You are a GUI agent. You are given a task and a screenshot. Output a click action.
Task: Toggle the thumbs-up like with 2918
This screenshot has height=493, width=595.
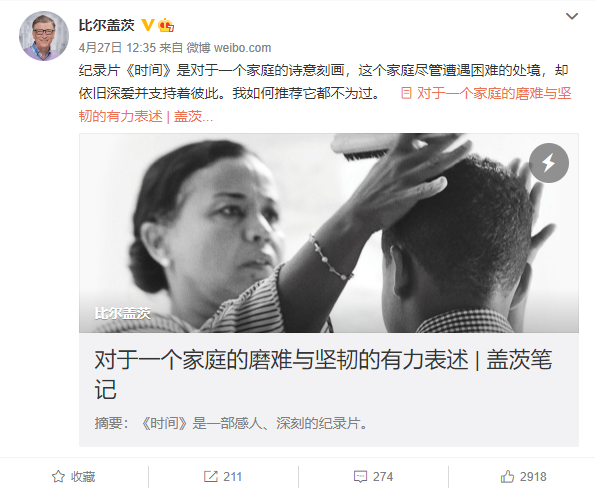(523, 476)
